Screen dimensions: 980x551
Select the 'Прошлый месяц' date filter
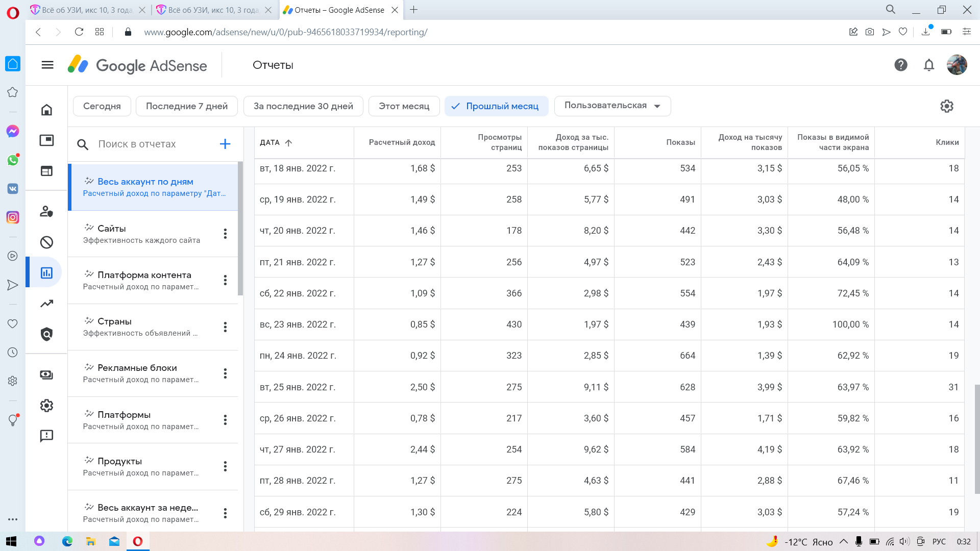(x=496, y=106)
